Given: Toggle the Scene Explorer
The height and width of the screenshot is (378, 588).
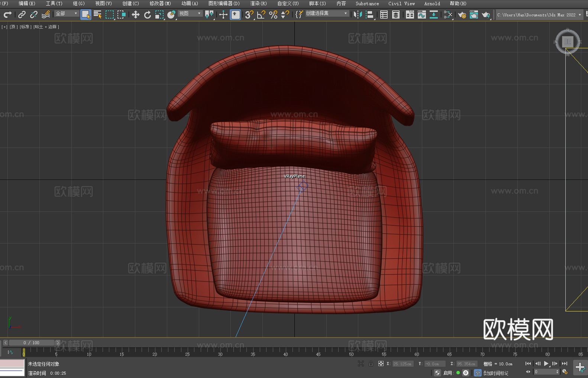Looking at the screenshot, I should pyautogui.click(x=384, y=14).
